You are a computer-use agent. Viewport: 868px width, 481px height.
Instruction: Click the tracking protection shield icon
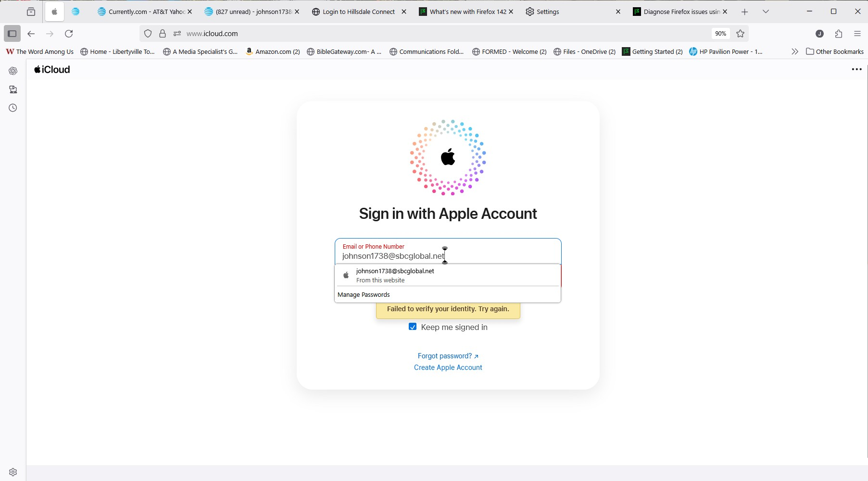point(148,34)
